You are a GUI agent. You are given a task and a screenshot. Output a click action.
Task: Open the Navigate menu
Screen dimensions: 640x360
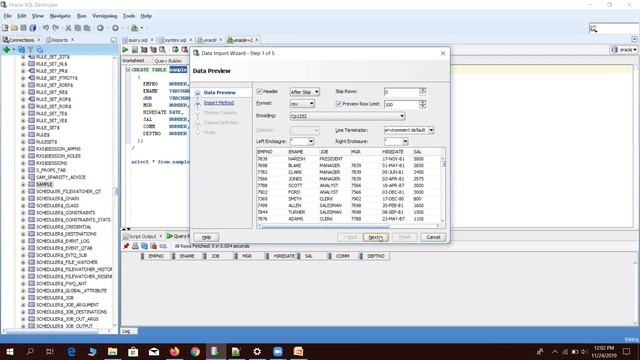click(60, 16)
